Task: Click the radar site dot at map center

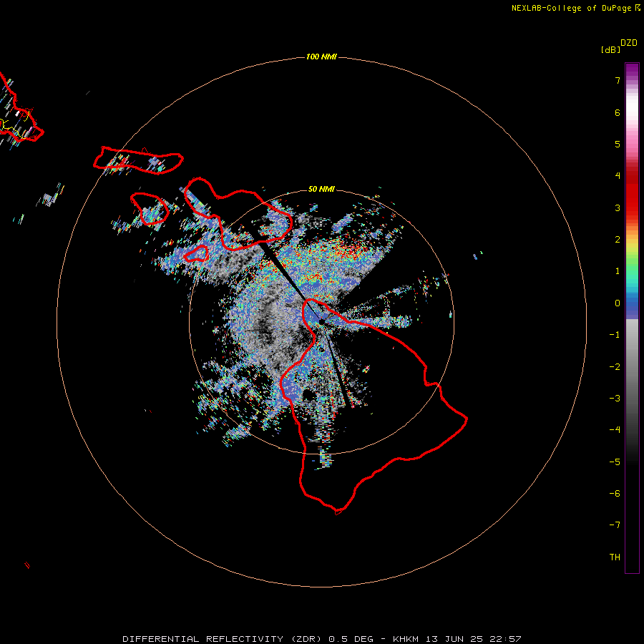Action: tap(321, 322)
